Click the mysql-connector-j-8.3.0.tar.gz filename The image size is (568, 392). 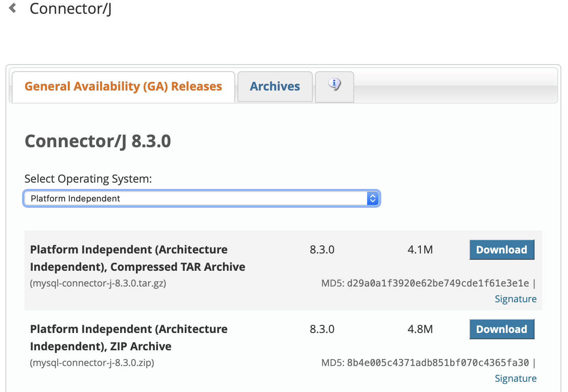[98, 283]
